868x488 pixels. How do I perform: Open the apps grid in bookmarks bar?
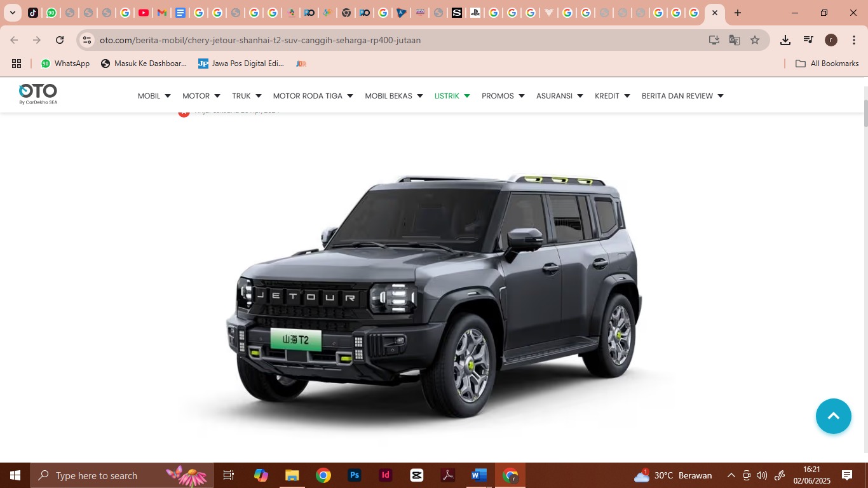[17, 64]
